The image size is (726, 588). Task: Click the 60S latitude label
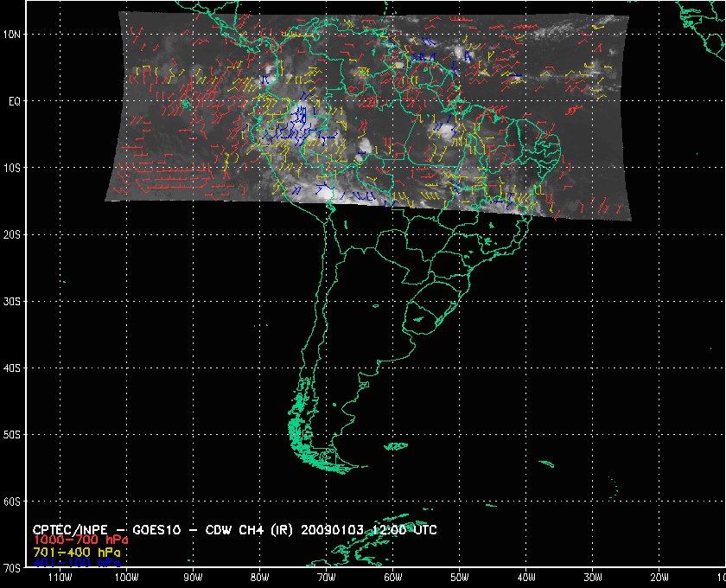pos(12,502)
